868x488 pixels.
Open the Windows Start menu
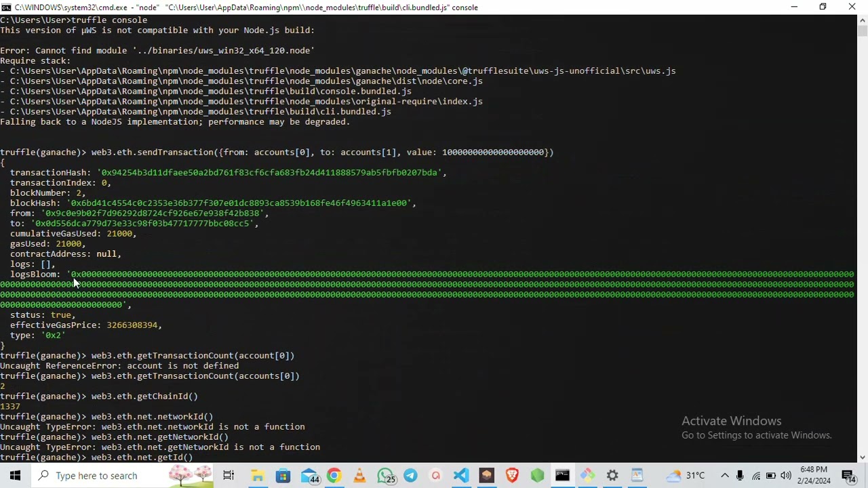coord(15,476)
